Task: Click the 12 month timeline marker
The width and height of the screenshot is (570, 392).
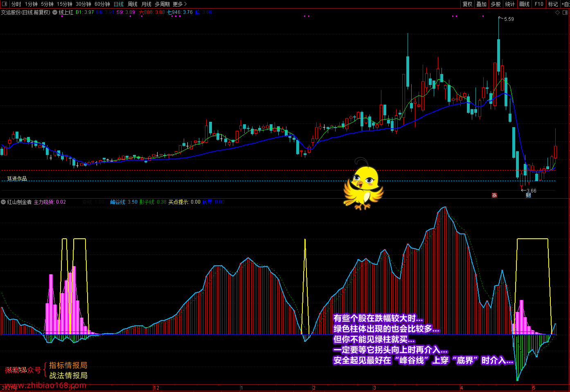Action: (x=156, y=388)
